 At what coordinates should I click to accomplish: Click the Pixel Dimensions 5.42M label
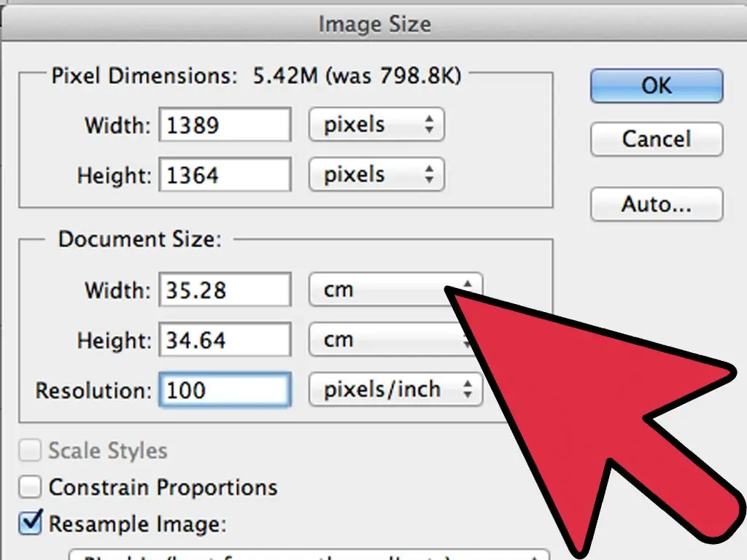256,76
